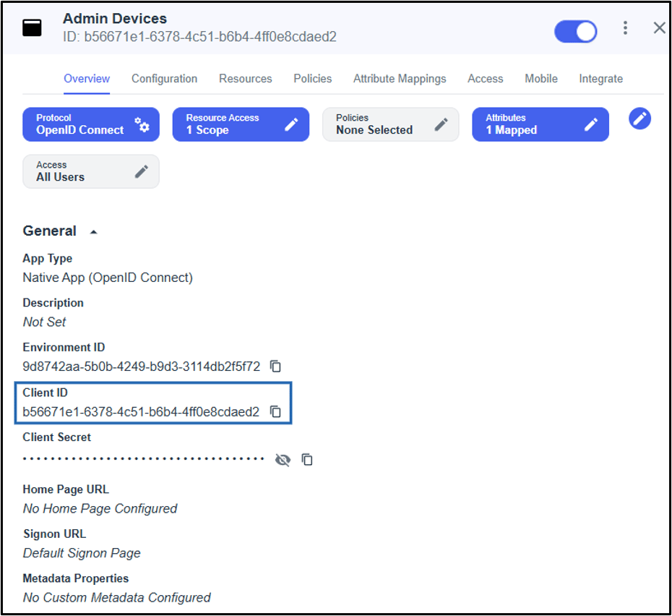Image resolution: width=672 pixels, height=616 pixels.
Task: Open the Configuration tab
Action: 165,79
